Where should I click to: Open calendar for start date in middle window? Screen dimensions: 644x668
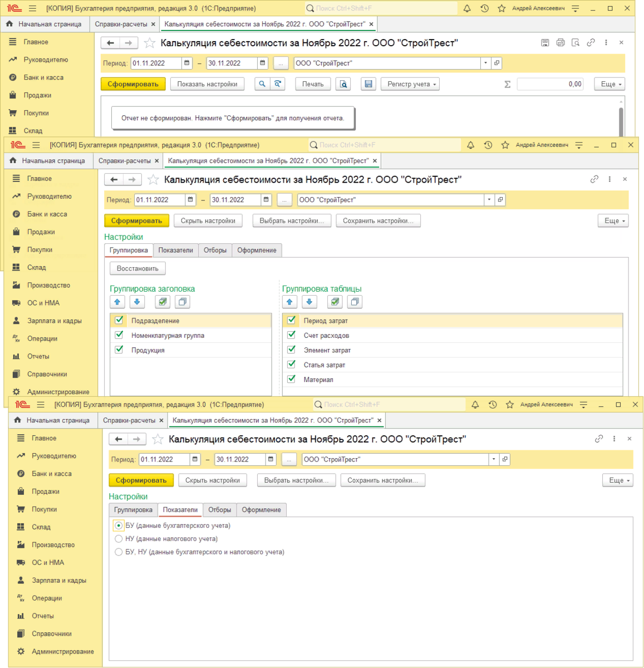(190, 200)
